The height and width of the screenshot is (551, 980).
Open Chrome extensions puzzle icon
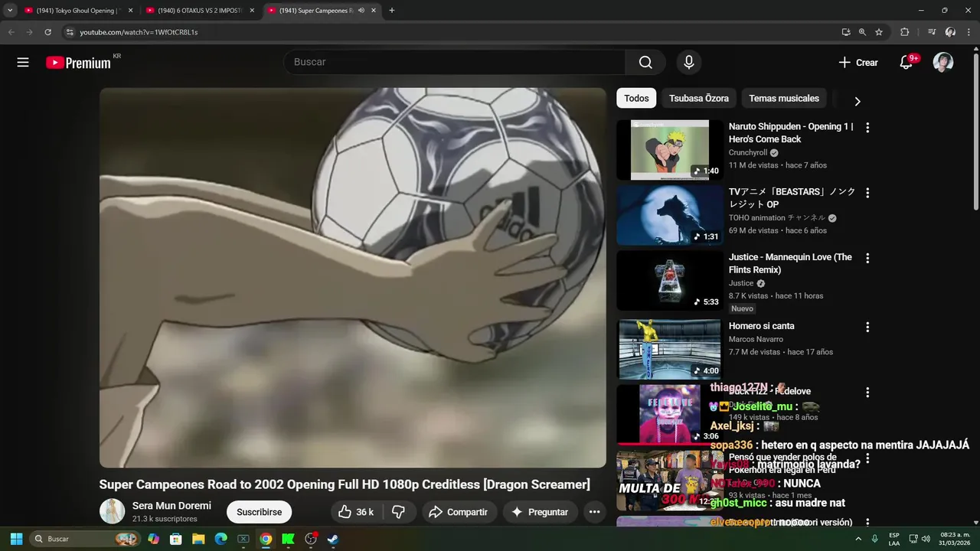[904, 32]
